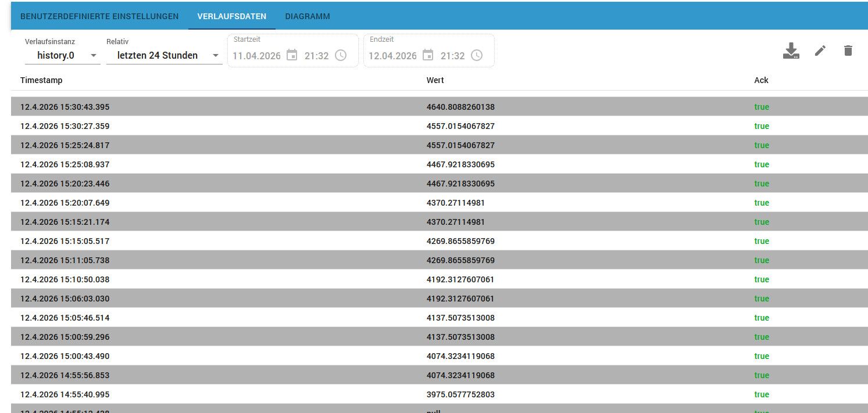Viewport: 868px width, 413px height.
Task: Open the Diagramm tab
Action: tap(308, 16)
